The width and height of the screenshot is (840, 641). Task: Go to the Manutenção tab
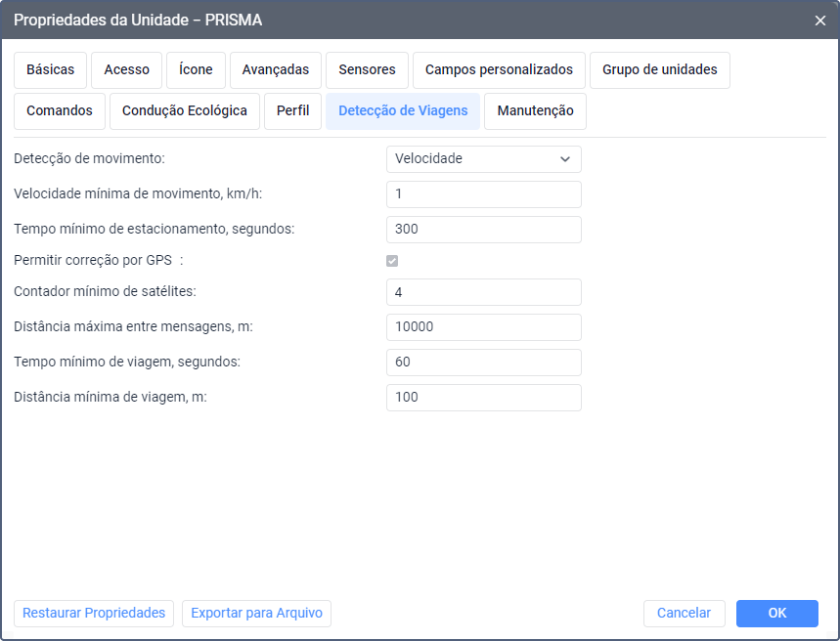point(535,111)
